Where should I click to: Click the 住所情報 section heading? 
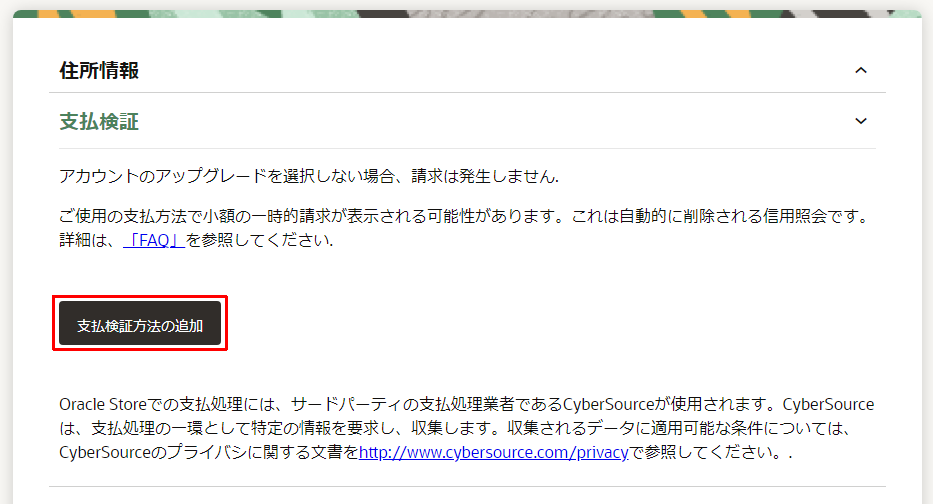click(99, 70)
